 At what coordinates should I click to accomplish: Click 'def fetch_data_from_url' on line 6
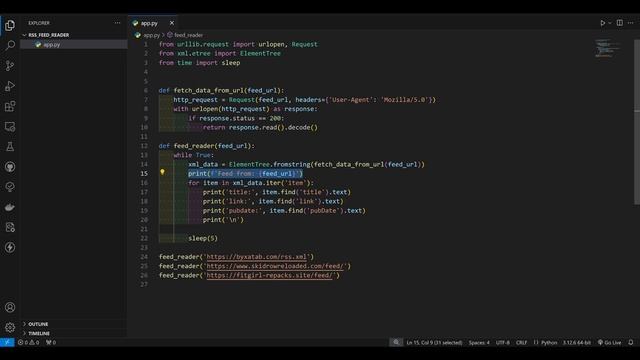(x=221, y=90)
